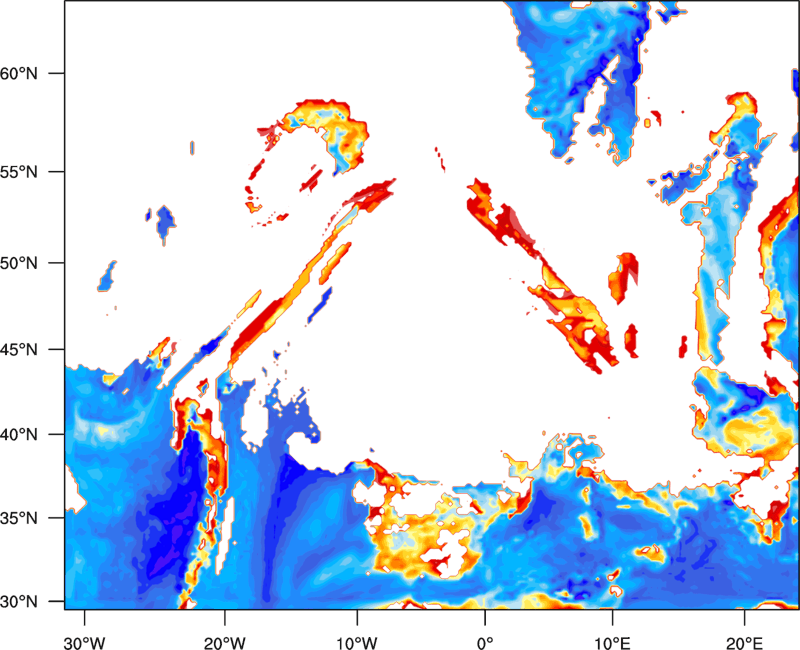Click the 60°N latitude label

pyautogui.click(x=19, y=73)
